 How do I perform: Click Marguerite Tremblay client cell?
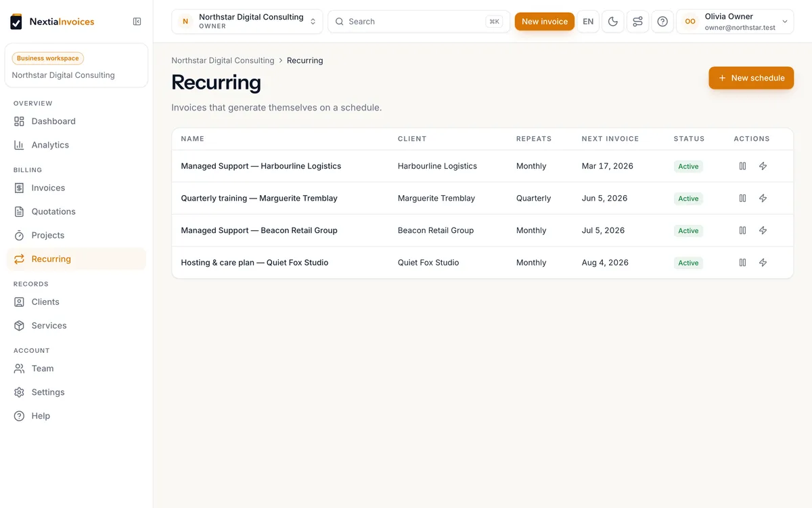coord(436,198)
